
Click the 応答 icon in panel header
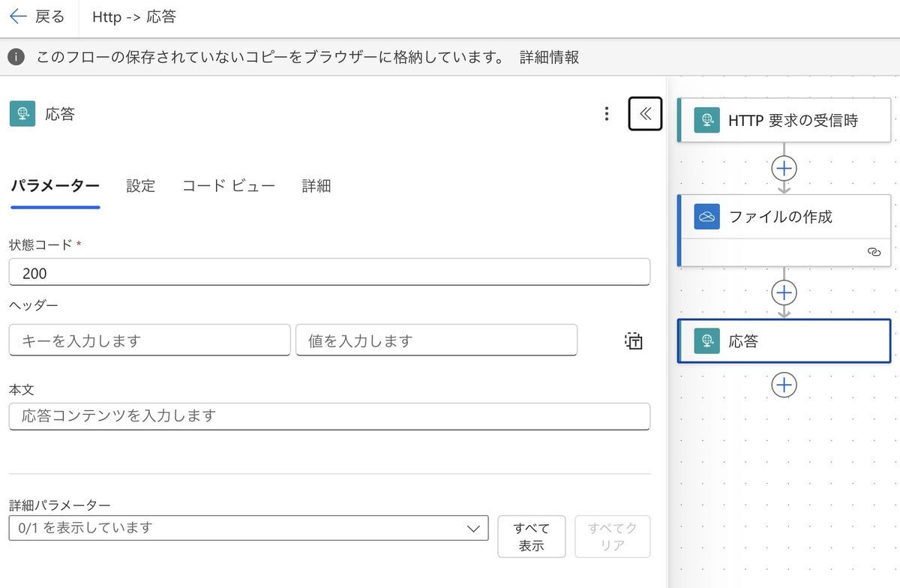[x=22, y=114]
